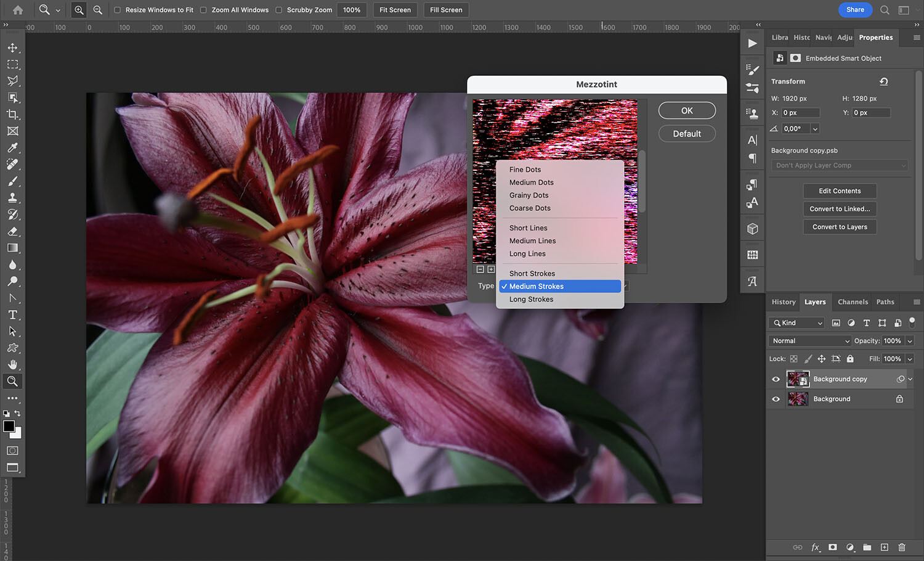Enable the Resize Windows to Fit checkbox
This screenshot has width=924, height=561.
(x=116, y=10)
